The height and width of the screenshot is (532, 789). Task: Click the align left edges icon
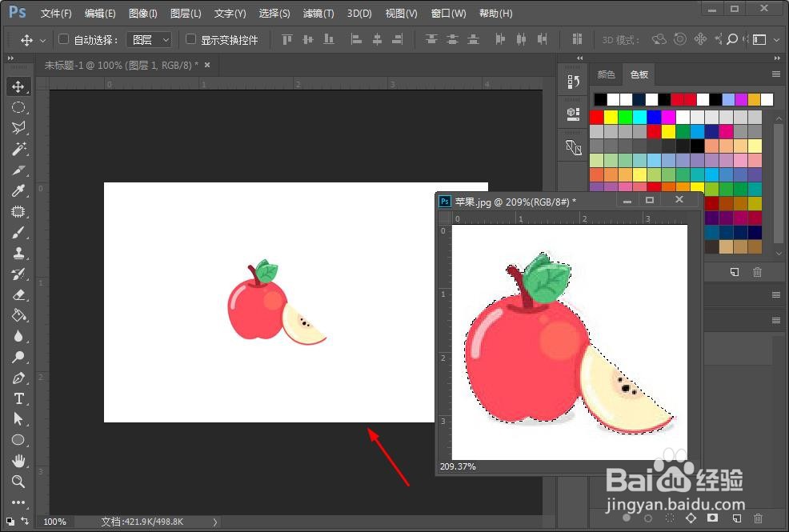click(356, 39)
